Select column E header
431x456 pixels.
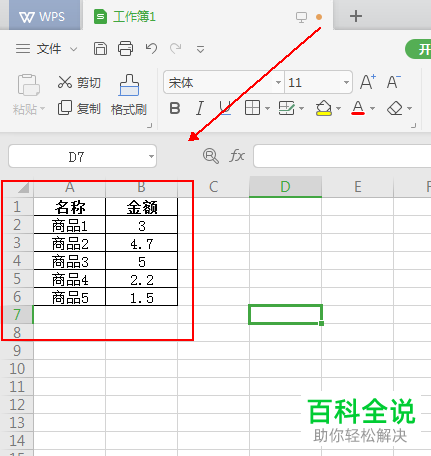point(358,187)
